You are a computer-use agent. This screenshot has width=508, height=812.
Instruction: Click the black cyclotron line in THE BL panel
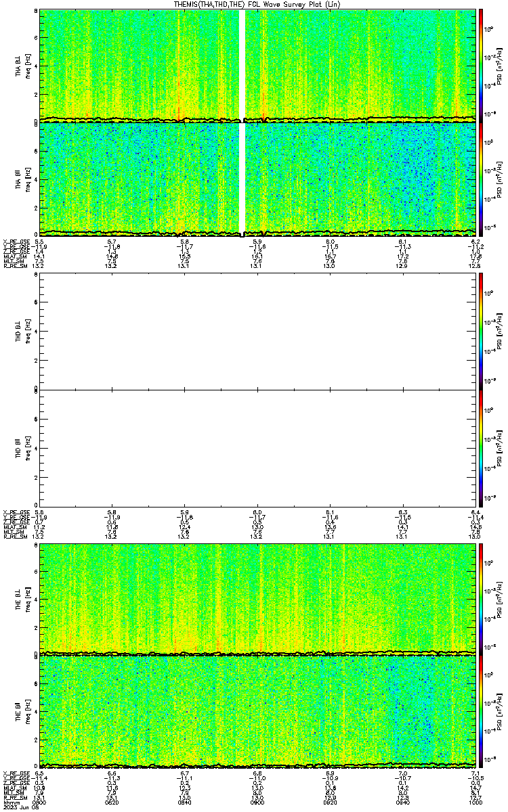(x=257, y=654)
